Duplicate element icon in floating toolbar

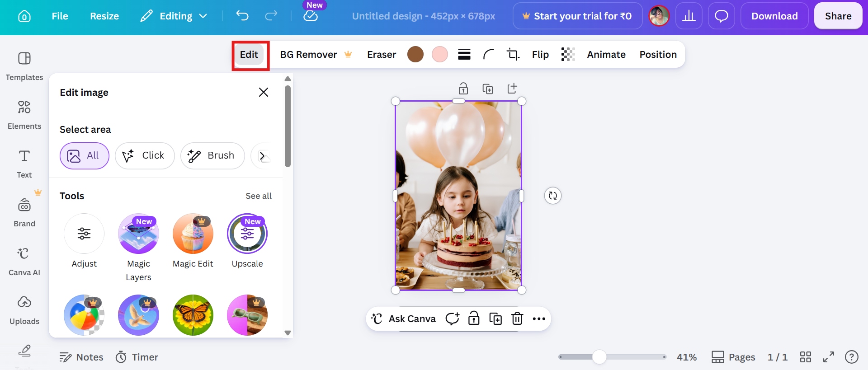pos(495,319)
